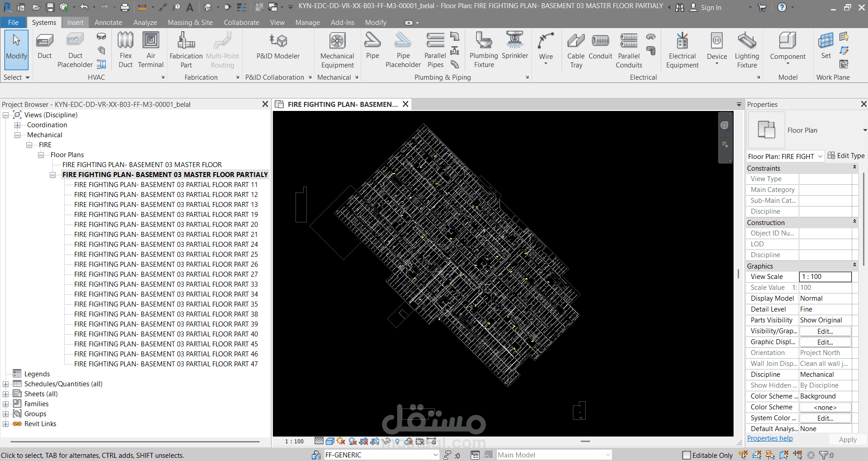The image size is (868, 461).
Task: Click the View Scale value field
Action: [825, 277]
